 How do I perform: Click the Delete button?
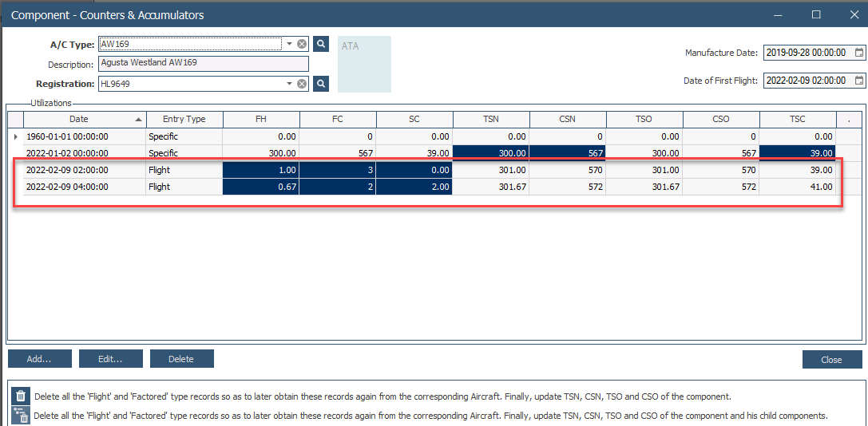[x=181, y=359]
